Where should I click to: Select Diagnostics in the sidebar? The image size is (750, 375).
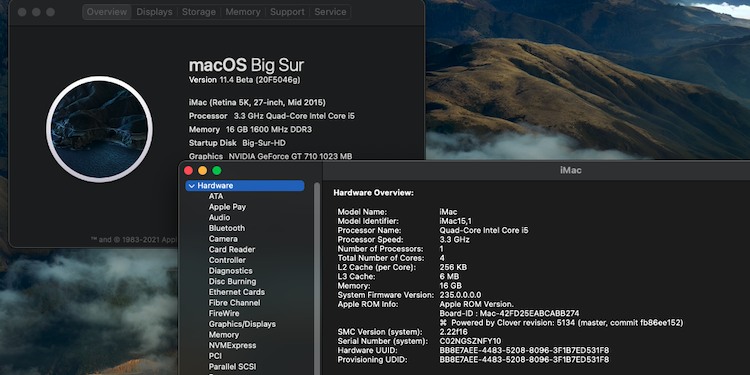pos(231,271)
